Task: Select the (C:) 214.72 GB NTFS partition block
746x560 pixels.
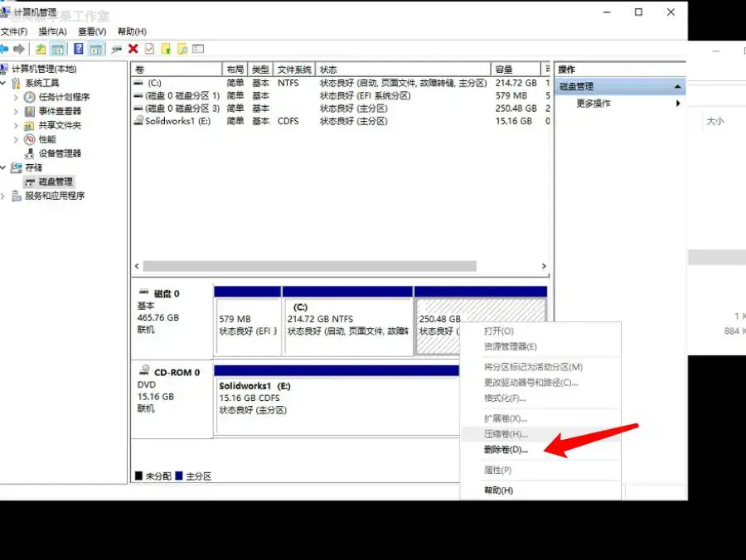Action: [x=348, y=326]
